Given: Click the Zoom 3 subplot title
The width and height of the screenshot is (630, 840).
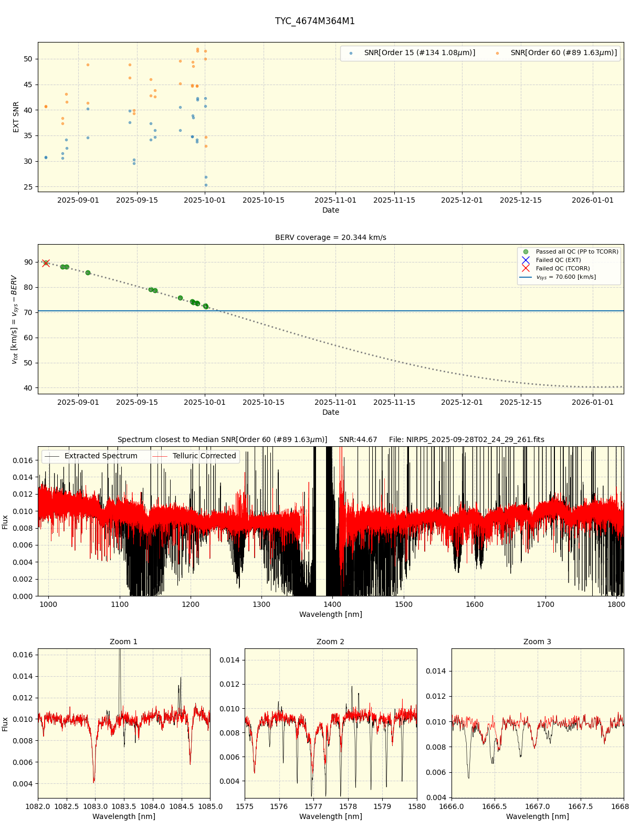Looking at the screenshot, I should pyautogui.click(x=537, y=642).
